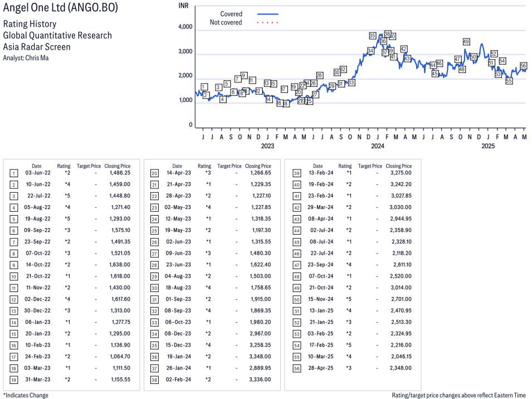Viewport: 532px width, 399px height.
Task: Select the date cell "08-Apr-24"
Action: (x=321, y=219)
